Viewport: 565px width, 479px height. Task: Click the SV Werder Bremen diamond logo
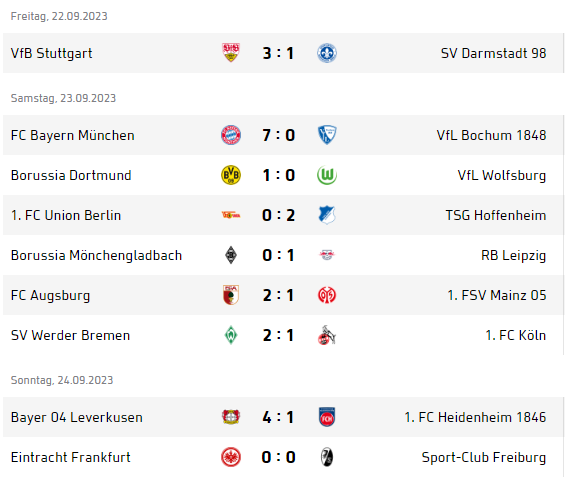tap(231, 335)
